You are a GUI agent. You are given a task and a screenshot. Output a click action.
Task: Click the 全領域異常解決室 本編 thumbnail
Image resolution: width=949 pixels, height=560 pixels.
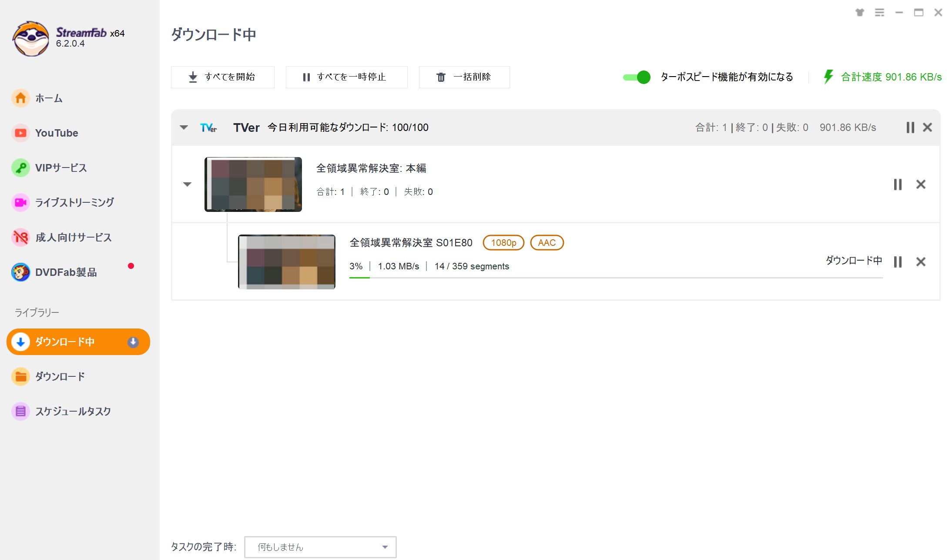253,184
